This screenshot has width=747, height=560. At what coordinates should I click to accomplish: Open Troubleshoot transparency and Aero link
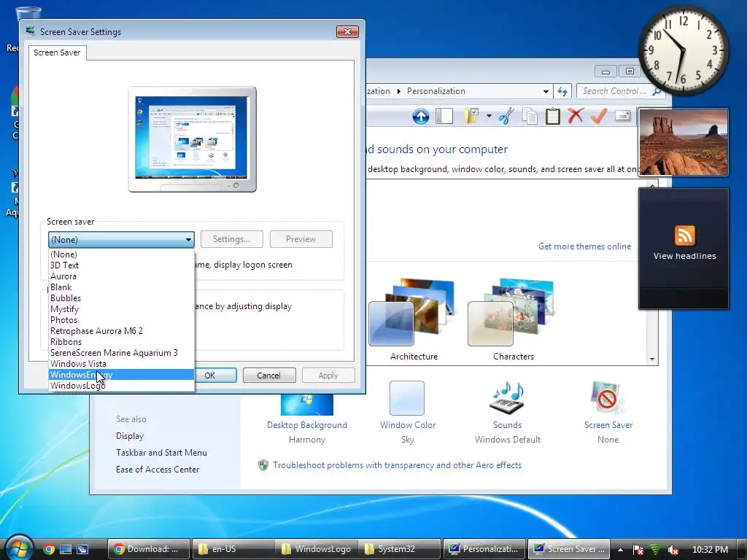(397, 464)
